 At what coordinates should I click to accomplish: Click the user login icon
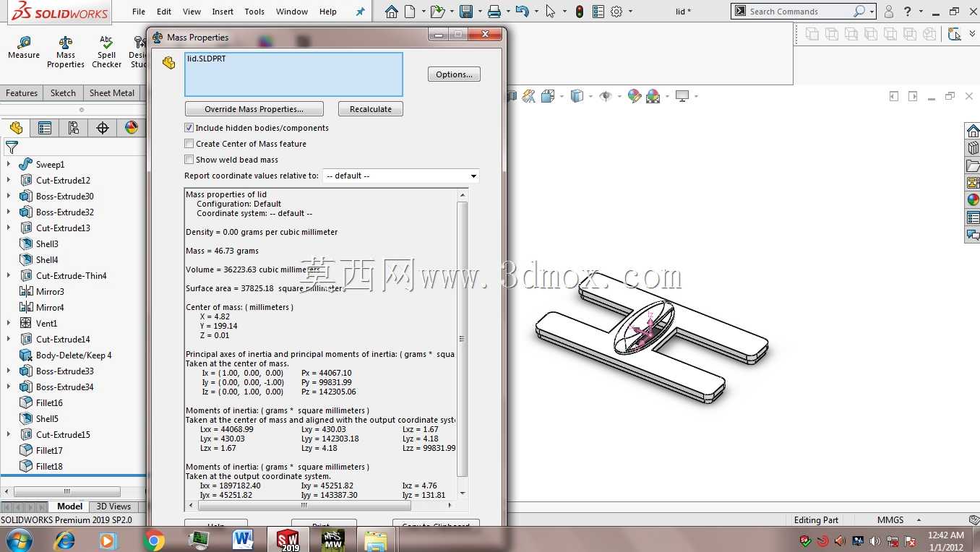click(889, 12)
